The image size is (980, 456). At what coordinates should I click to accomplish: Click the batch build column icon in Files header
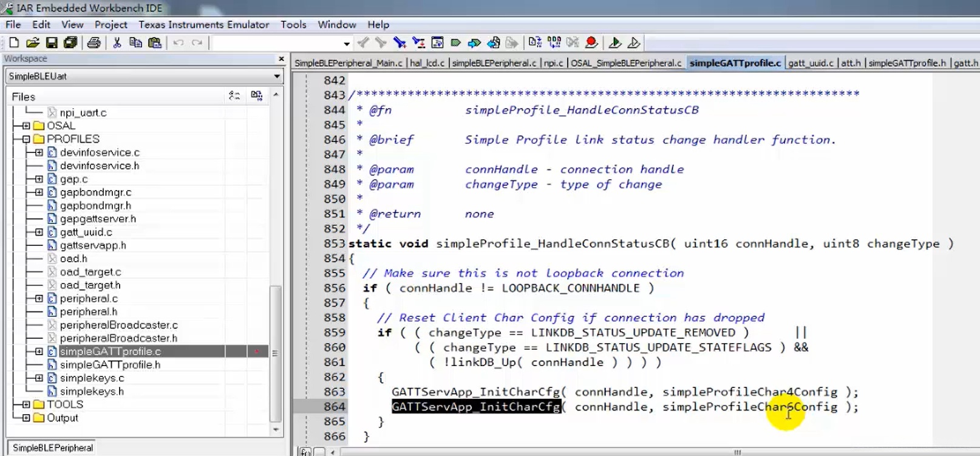point(257,96)
